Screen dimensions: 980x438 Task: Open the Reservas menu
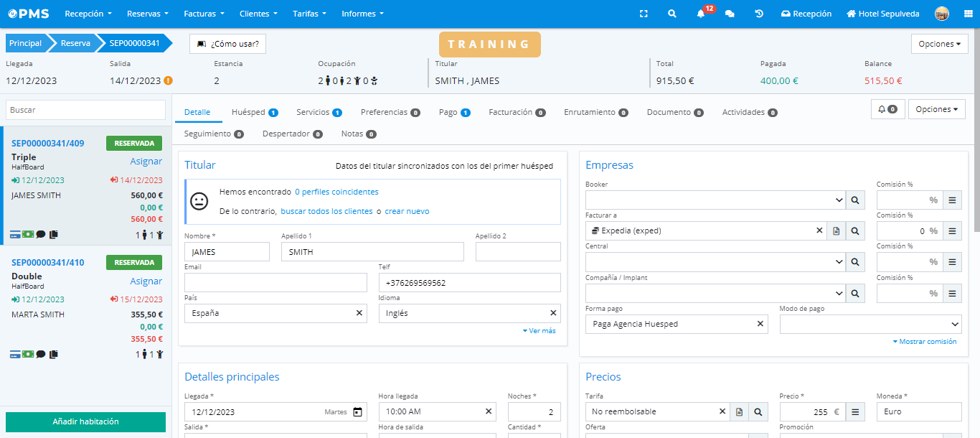point(147,14)
